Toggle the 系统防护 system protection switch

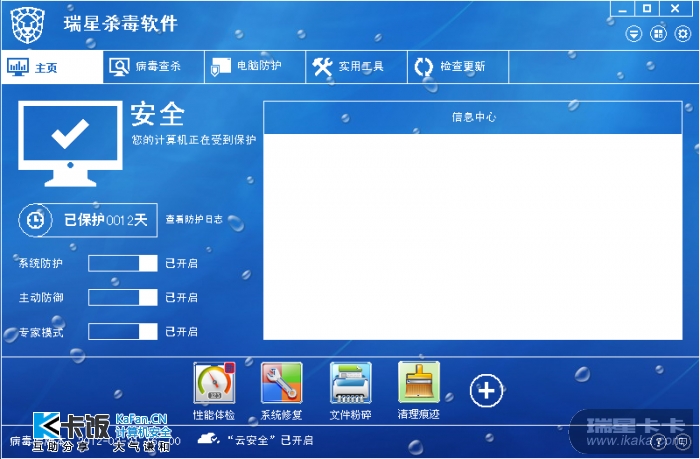[123, 263]
